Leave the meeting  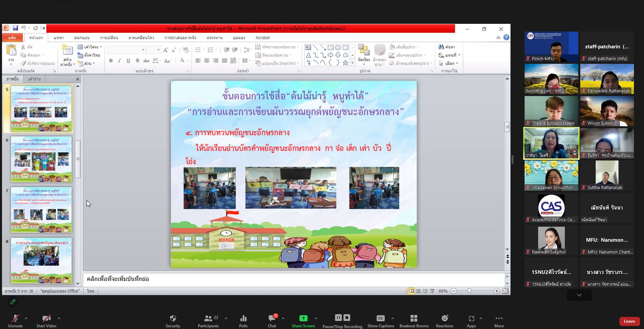click(629, 321)
